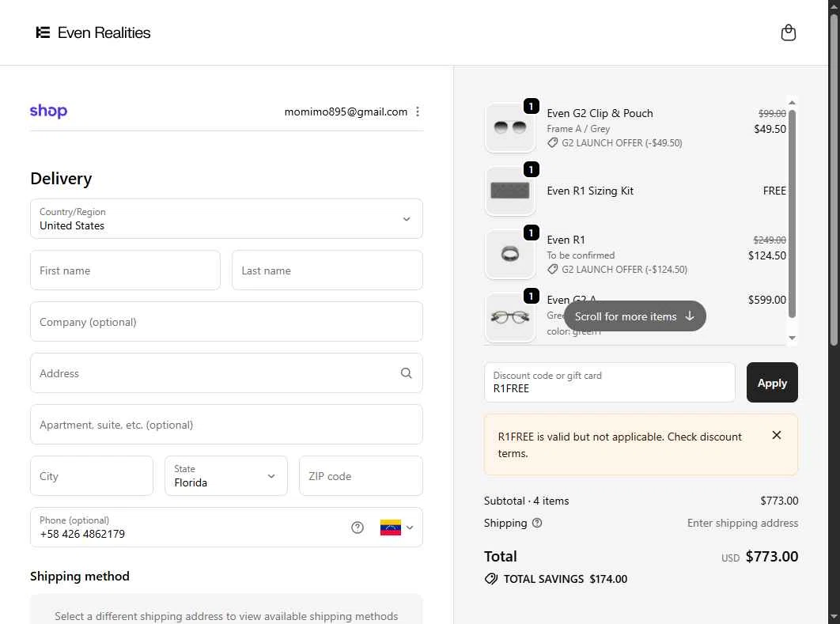840x624 pixels.
Task: Click the discount tag icon under Even G2 Clip
Action: [552, 142]
